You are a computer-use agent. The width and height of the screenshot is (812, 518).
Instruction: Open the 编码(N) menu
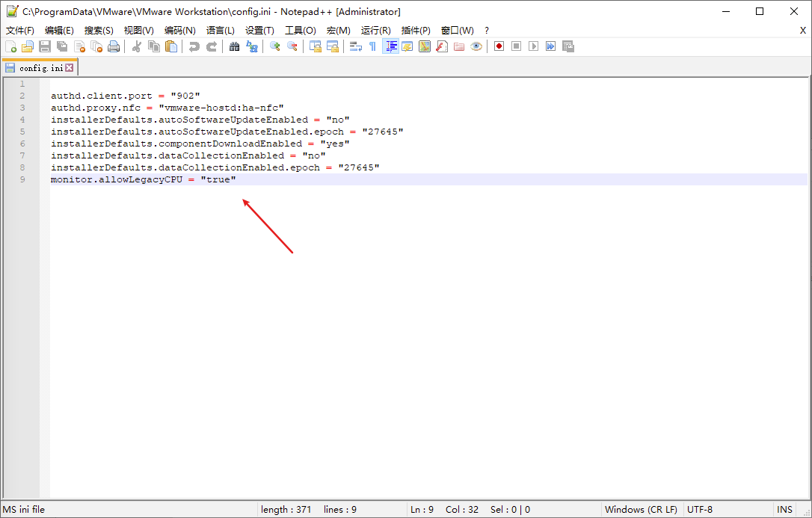click(x=180, y=31)
